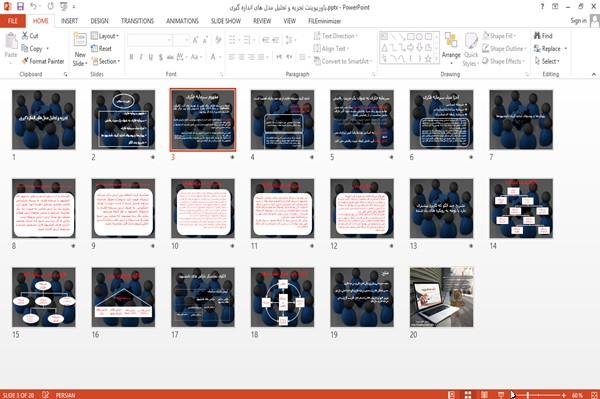600x399 pixels.
Task: Switch to the INSERT tab
Action: pyautogui.click(x=69, y=21)
